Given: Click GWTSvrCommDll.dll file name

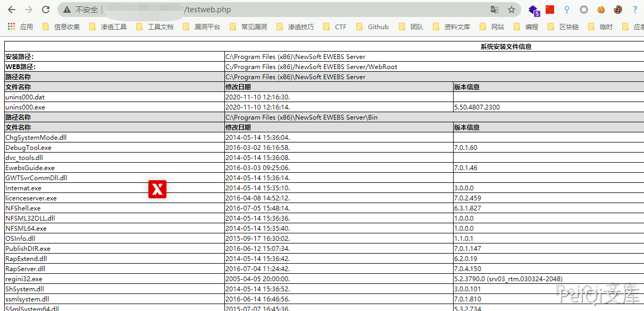Looking at the screenshot, I should pyautogui.click(x=36, y=178).
